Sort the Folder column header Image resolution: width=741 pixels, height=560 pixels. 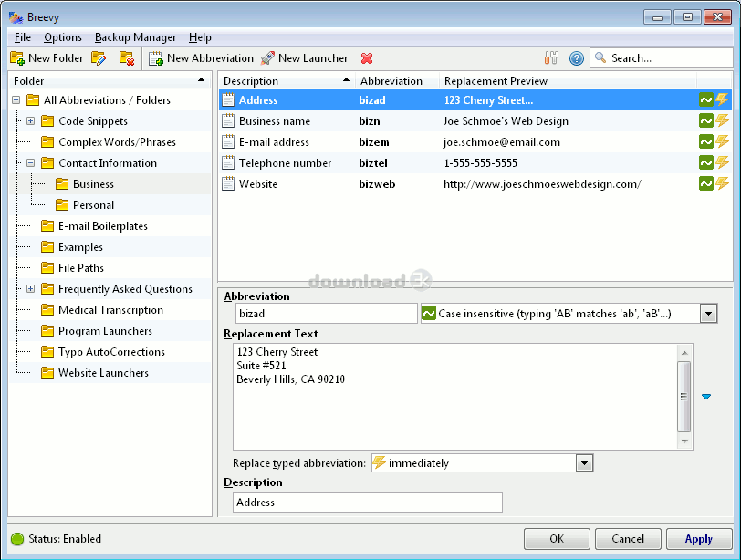[x=110, y=81]
